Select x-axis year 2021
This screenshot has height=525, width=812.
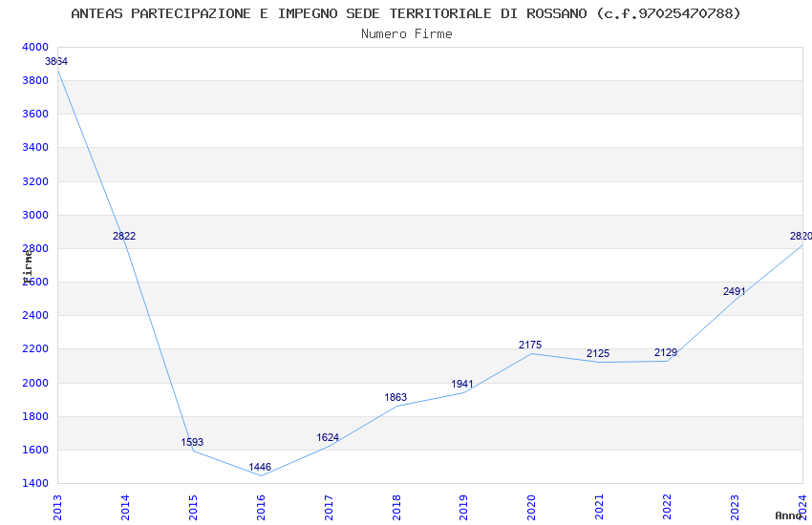point(599,508)
